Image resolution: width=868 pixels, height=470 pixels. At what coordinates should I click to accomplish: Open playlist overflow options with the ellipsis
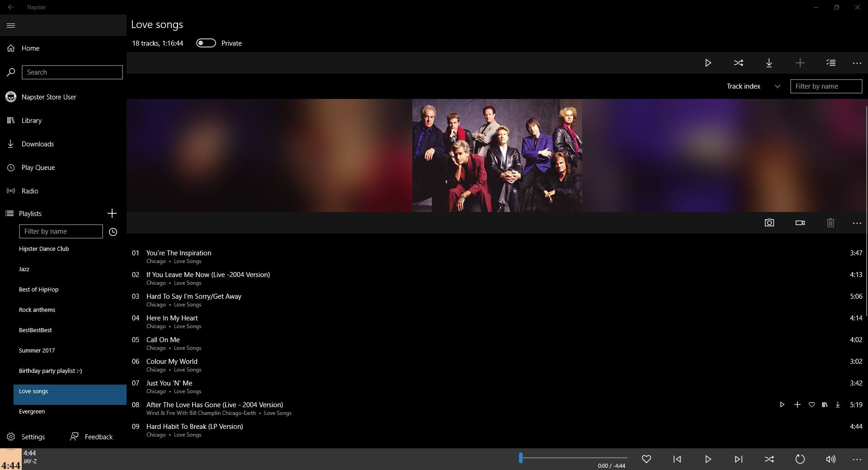pyautogui.click(x=857, y=63)
